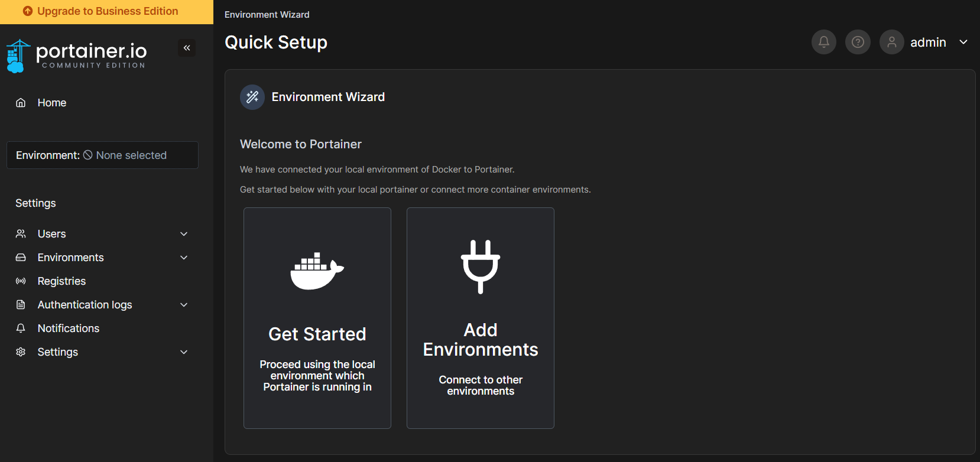Click the Notifications bell icon in sidebar
Image resolution: width=980 pixels, height=462 pixels.
click(21, 328)
